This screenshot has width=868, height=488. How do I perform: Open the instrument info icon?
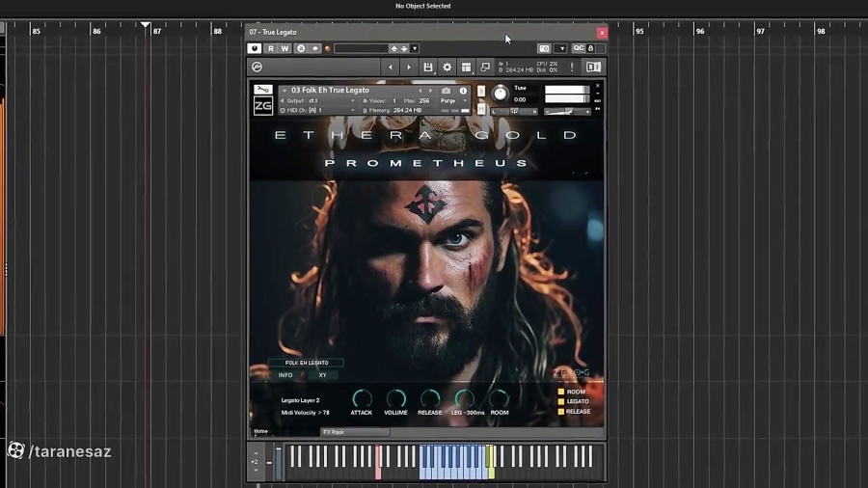point(463,91)
